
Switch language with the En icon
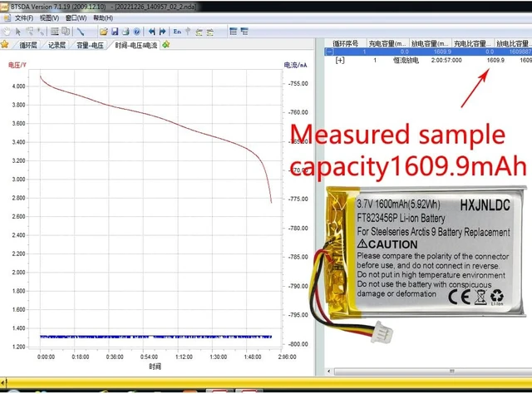pyautogui.click(x=177, y=32)
